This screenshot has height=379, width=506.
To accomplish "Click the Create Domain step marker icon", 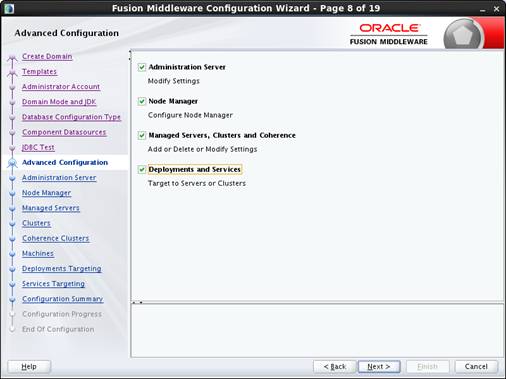I will pyautogui.click(x=12, y=58).
